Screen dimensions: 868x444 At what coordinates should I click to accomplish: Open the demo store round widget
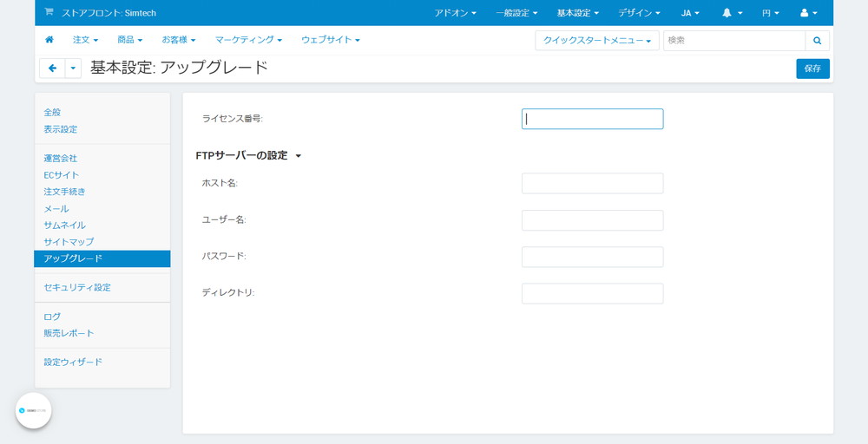coord(33,410)
